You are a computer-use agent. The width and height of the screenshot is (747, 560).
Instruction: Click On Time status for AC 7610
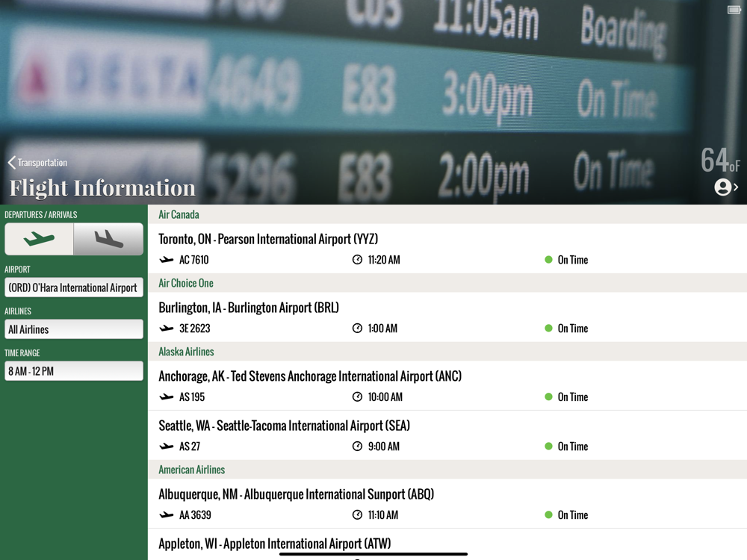566,260
